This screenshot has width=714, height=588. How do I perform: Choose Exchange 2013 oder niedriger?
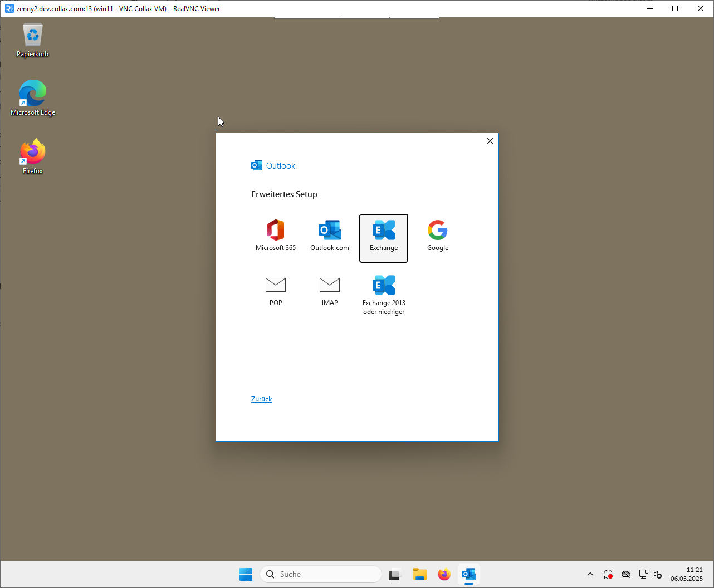click(x=383, y=291)
